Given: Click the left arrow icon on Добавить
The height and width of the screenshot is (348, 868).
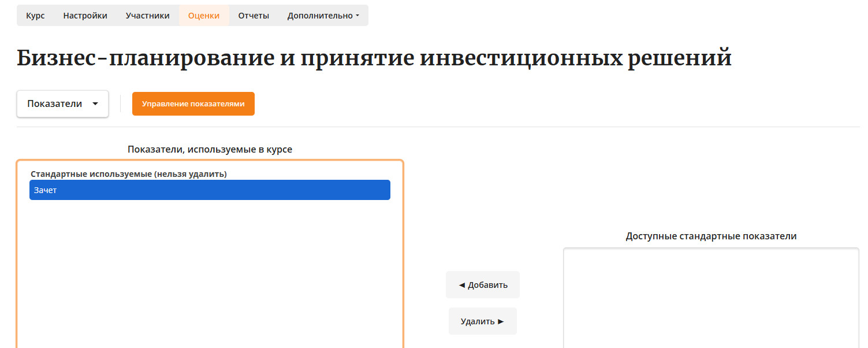Looking at the screenshot, I should coord(461,285).
